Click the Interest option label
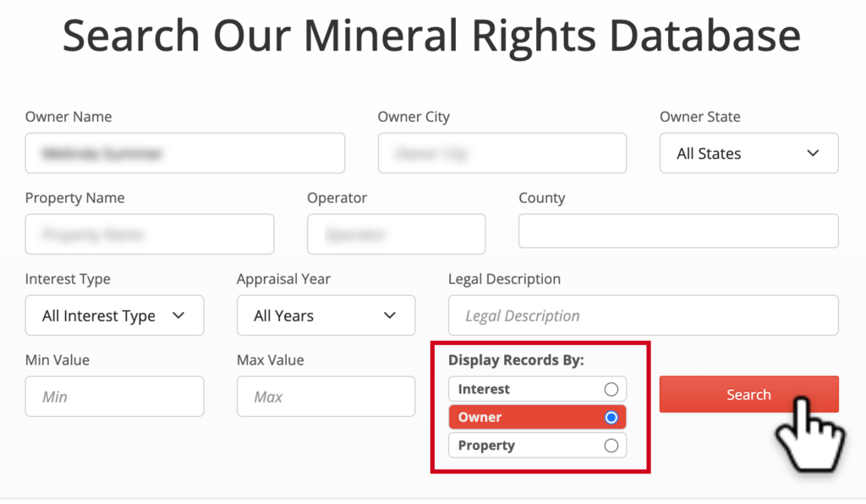 pyautogui.click(x=484, y=389)
